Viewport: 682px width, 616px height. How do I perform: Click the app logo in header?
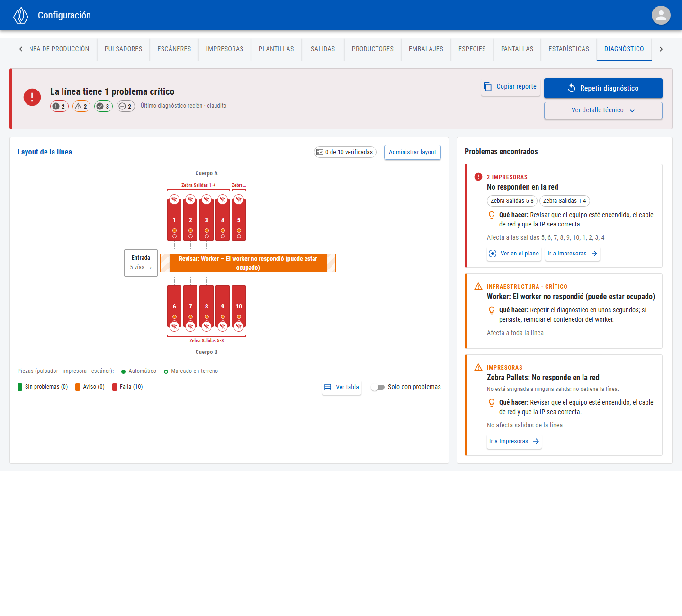(x=21, y=15)
